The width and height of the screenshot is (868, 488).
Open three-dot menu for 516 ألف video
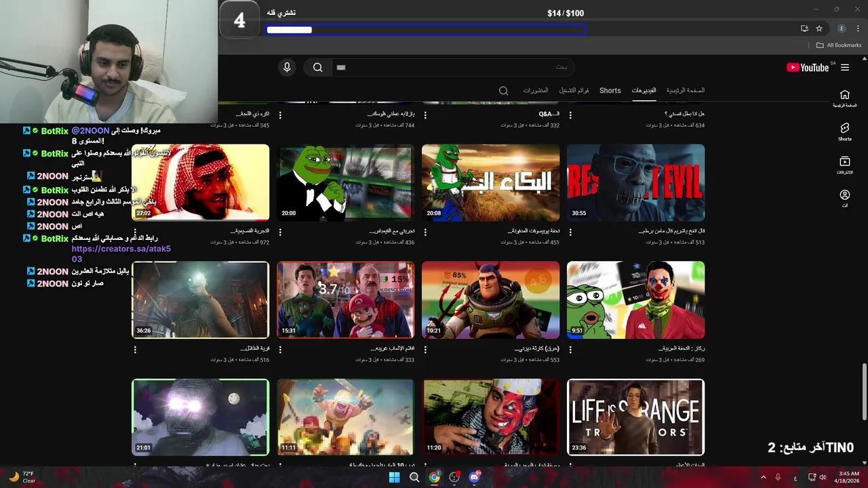135,350
